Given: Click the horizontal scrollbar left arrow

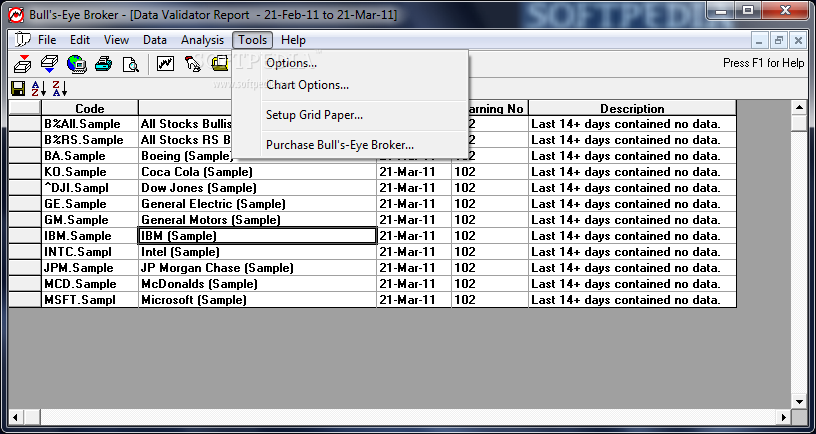Looking at the screenshot, I should click(16, 417).
